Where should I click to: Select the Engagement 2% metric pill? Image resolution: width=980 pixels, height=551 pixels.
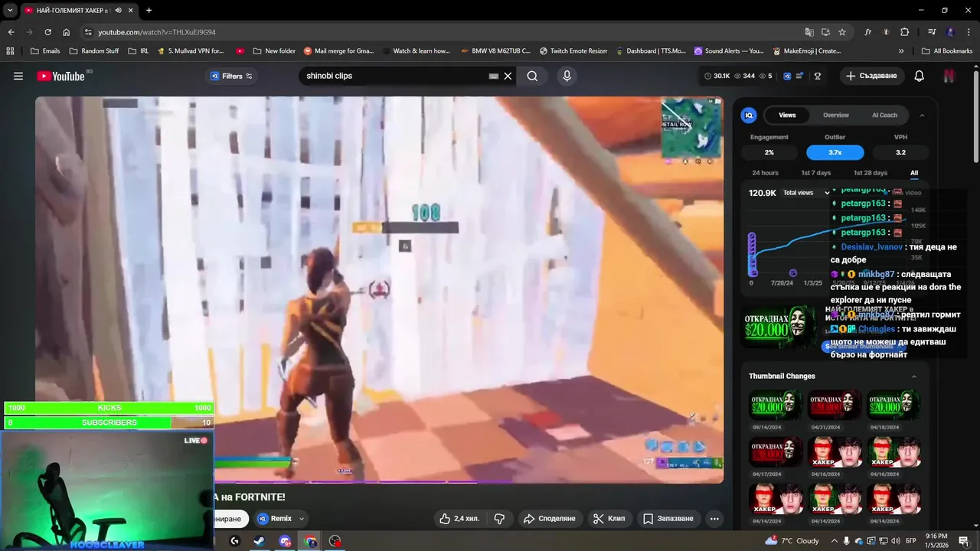tap(769, 152)
